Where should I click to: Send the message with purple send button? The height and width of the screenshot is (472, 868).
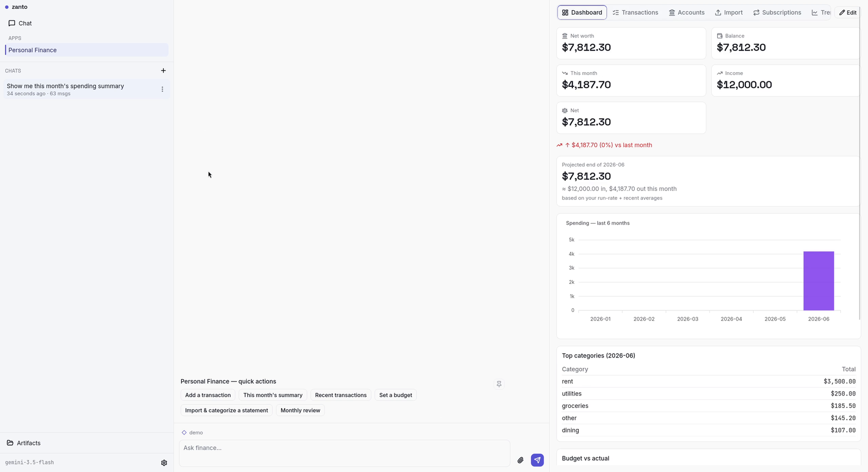(x=537, y=460)
